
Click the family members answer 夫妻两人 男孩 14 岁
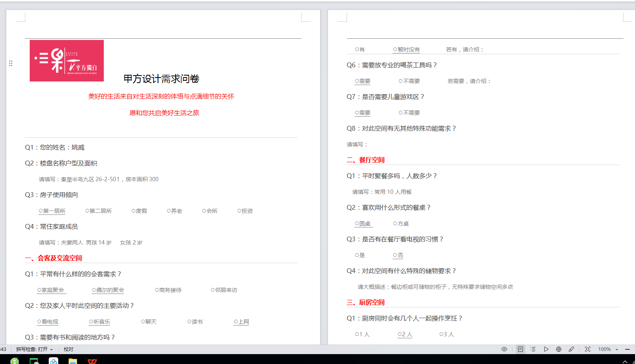click(x=86, y=243)
